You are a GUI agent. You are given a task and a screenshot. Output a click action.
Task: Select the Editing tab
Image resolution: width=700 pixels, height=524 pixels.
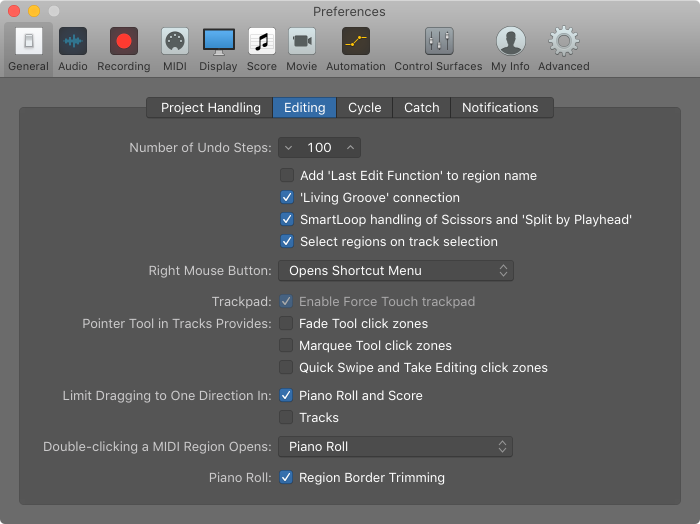pyautogui.click(x=304, y=108)
